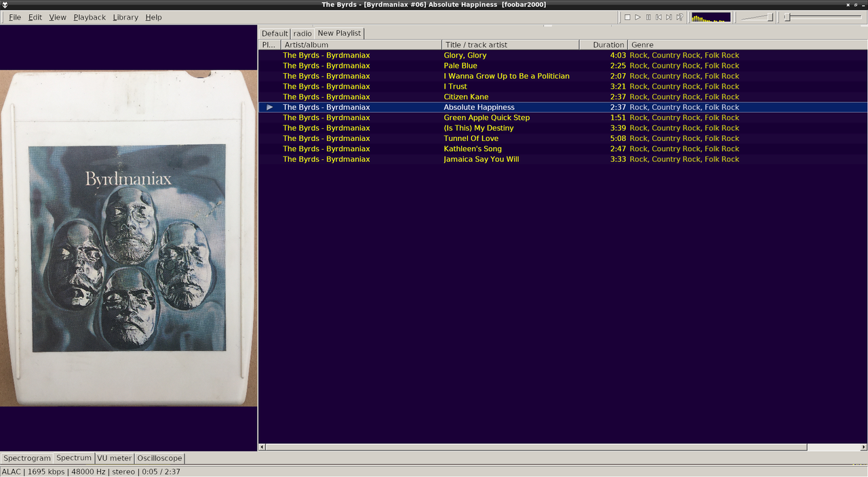Sort by the Artist/album column header
This screenshot has width=868, height=477.
click(x=361, y=45)
